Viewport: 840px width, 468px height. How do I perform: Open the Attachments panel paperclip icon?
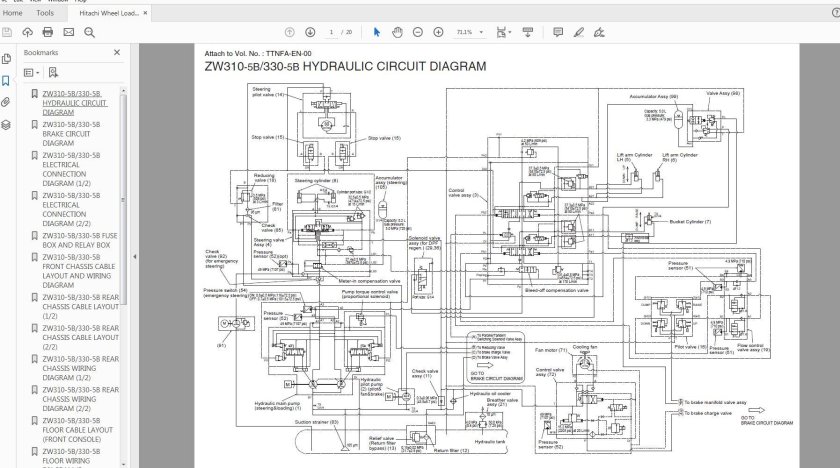coord(6,103)
